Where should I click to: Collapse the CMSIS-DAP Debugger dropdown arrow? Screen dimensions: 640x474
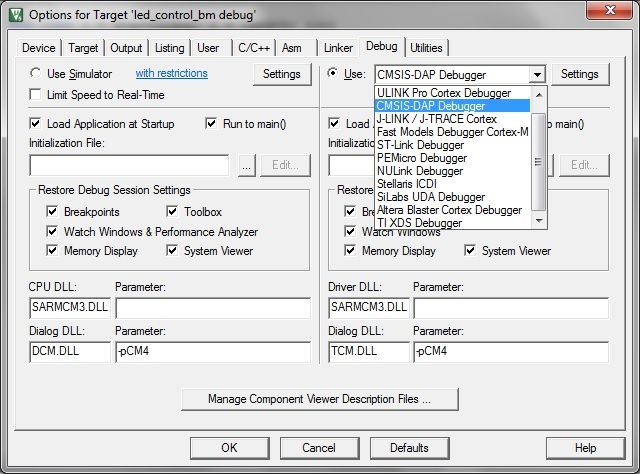[537, 75]
